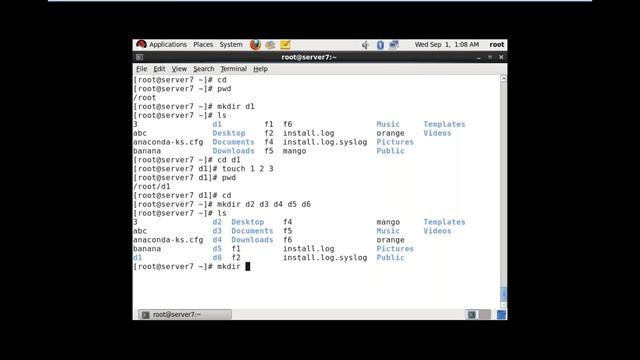This screenshot has height=360, width=640.
Task: Click the current mkdir command prompt line
Action: 191,267
